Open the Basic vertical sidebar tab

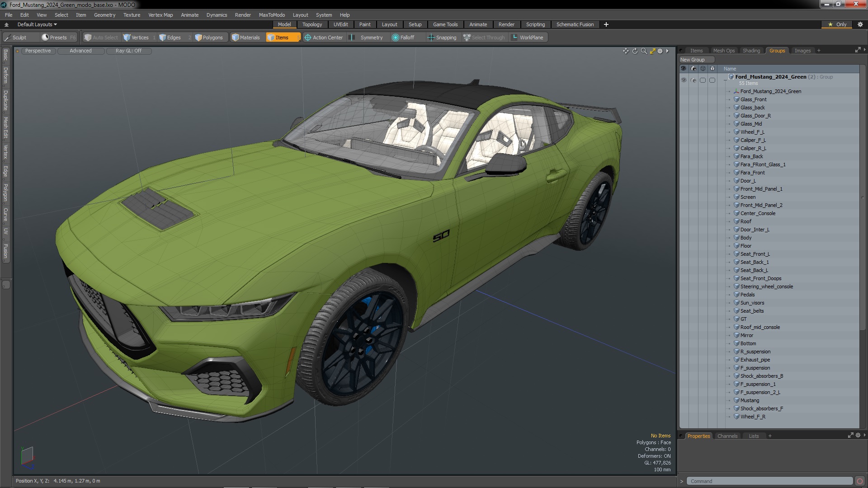click(6, 55)
